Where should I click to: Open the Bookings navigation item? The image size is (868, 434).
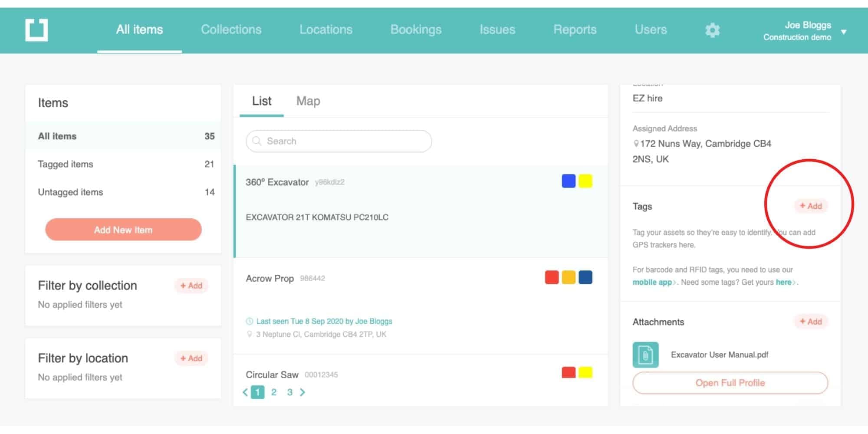[x=416, y=30]
